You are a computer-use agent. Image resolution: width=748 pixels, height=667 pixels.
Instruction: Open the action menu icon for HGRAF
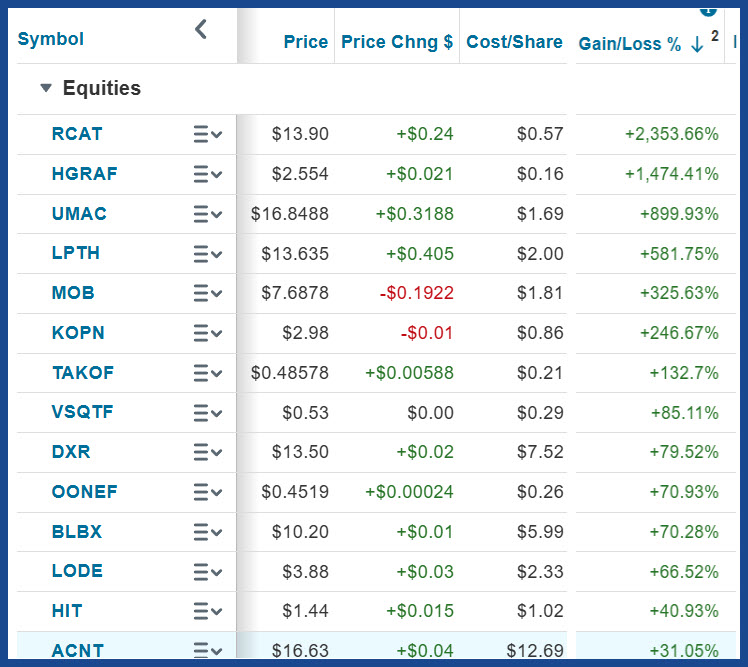tap(208, 174)
